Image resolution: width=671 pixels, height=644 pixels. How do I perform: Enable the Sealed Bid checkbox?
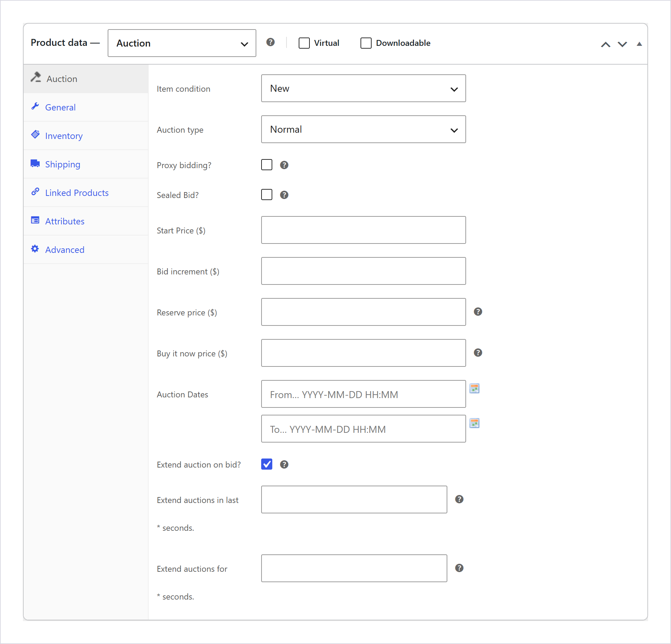tap(267, 195)
